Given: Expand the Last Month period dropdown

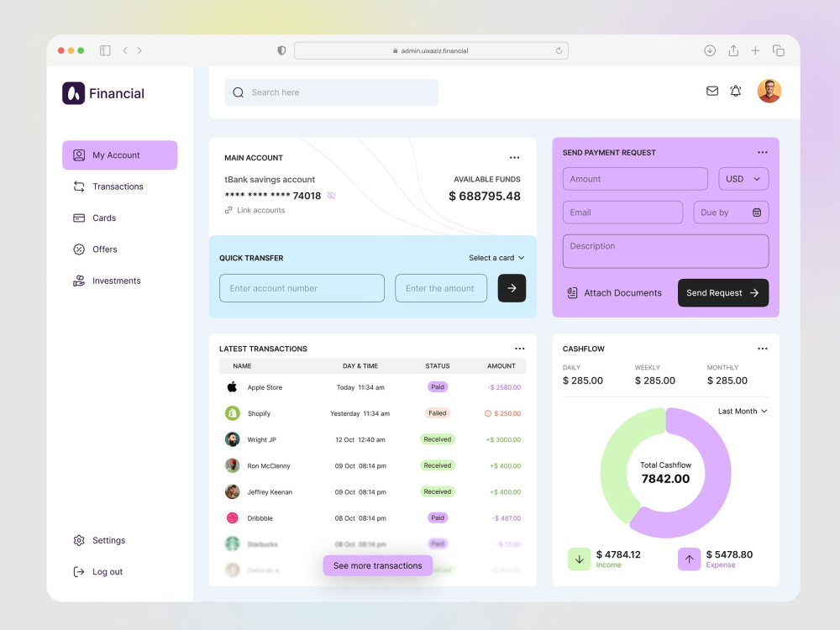Looking at the screenshot, I should click(x=743, y=411).
